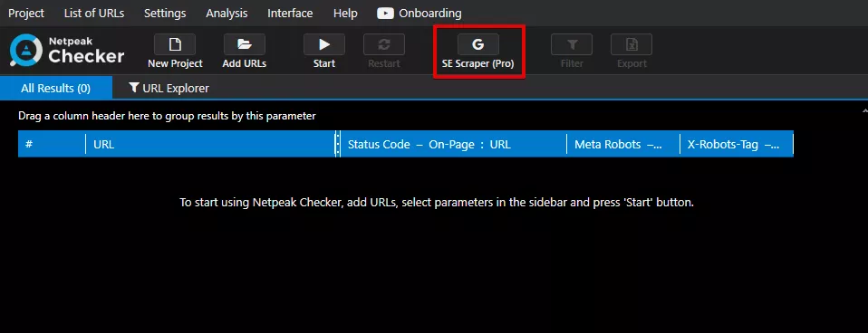Switch to the URL Explorer tab

pos(169,88)
